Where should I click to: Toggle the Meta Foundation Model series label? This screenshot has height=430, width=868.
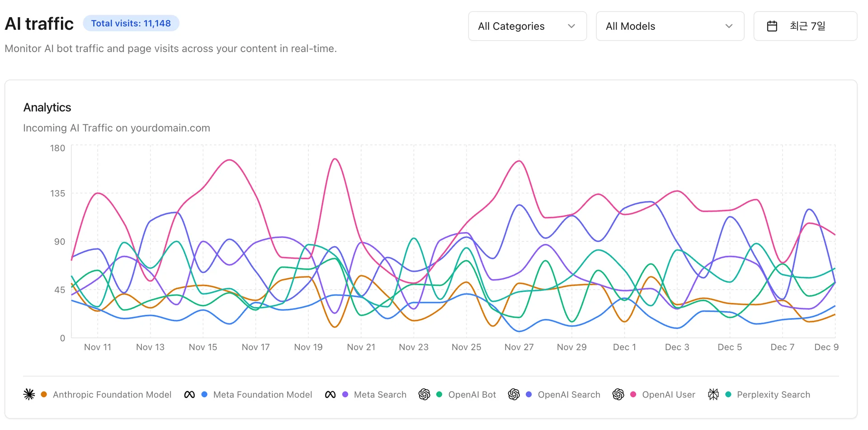click(x=262, y=394)
